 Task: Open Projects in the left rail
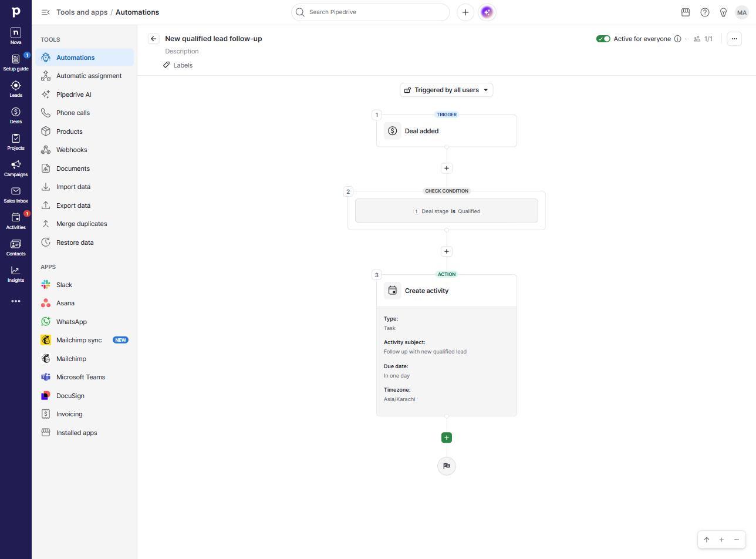[x=16, y=142]
